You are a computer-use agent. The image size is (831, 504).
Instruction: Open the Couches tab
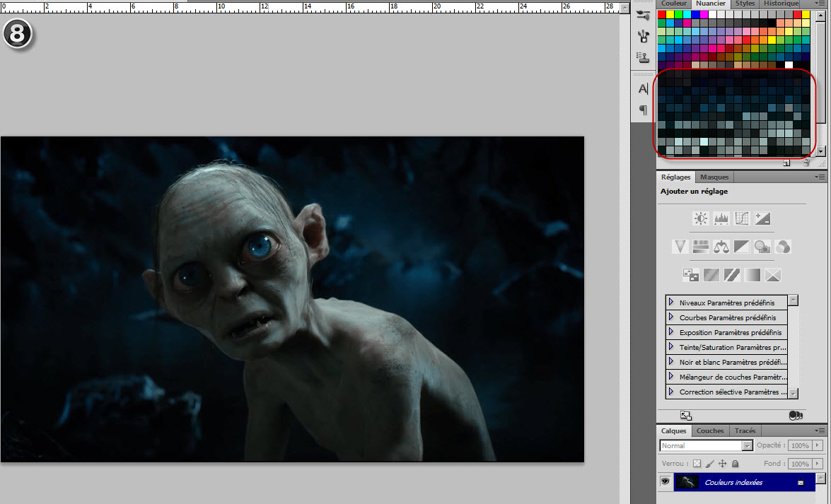710,430
